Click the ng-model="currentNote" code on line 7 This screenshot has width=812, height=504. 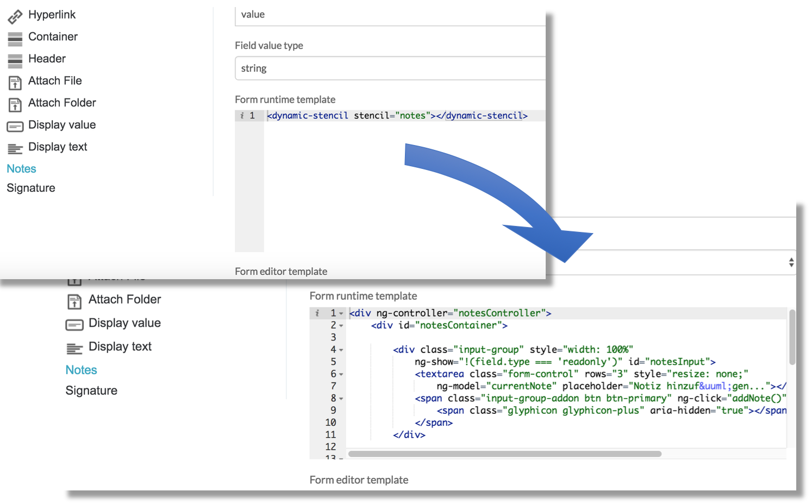point(497,386)
